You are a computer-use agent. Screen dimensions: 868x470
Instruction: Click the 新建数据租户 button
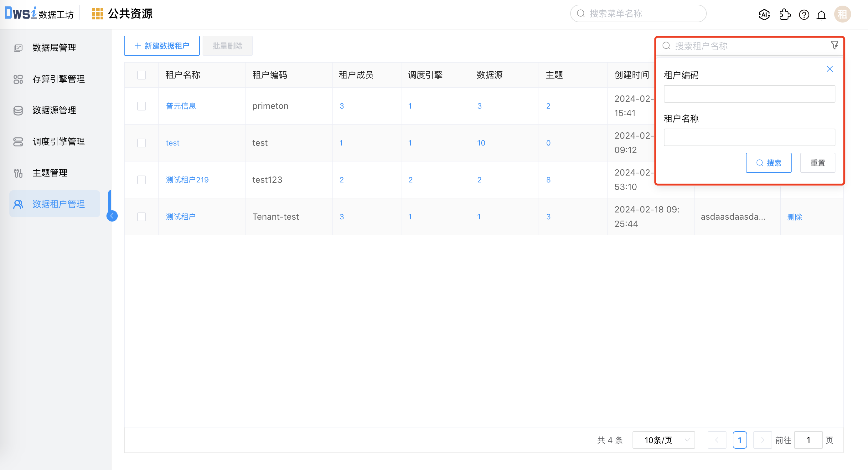point(162,46)
